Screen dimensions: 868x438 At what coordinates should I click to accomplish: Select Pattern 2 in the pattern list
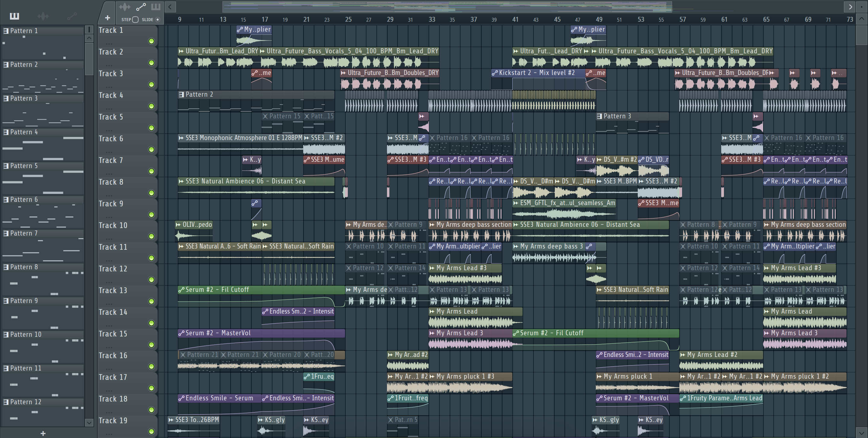tap(43, 65)
